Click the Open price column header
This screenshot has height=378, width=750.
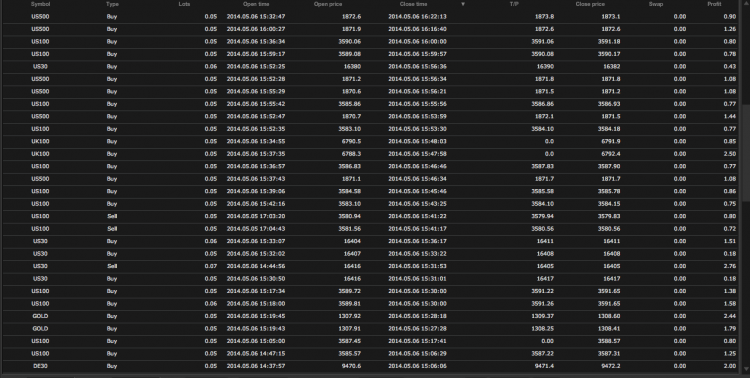point(328,4)
